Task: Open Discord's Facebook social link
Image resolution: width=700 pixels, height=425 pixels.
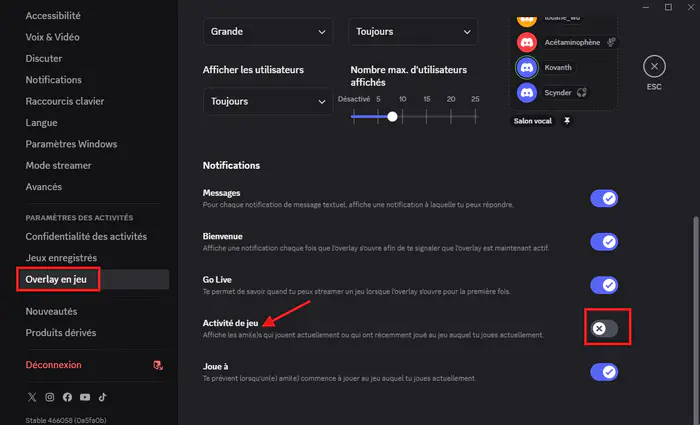Action: 67,397
